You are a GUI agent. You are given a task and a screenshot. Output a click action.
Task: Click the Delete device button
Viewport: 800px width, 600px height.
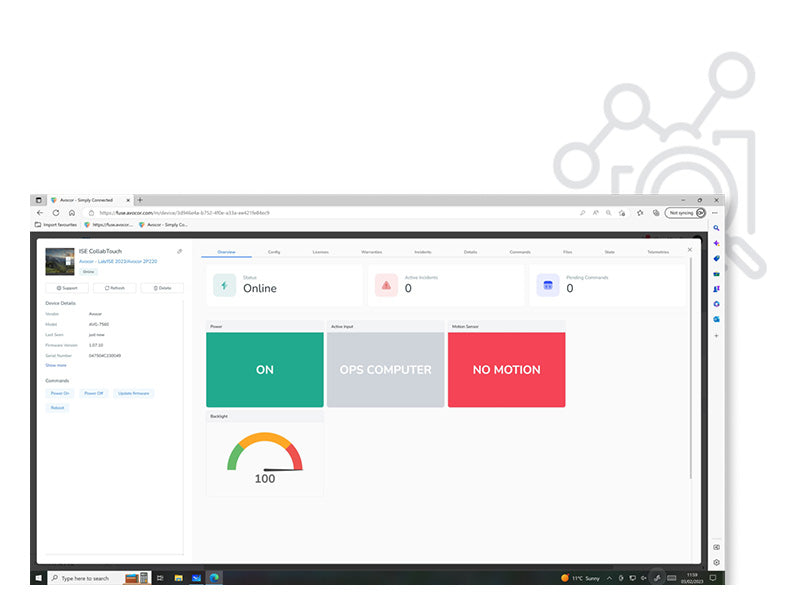[x=162, y=288]
